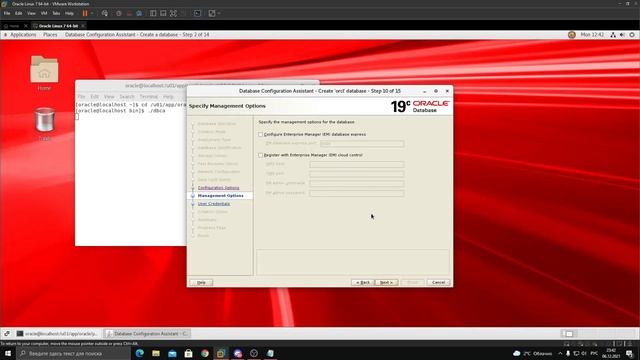Take a snapshot using VMware toolbar clock icon
640x360 pixels.
[x=119, y=13]
